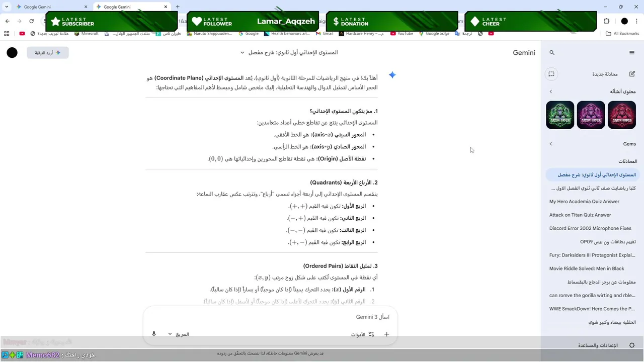
Task: Open the Chrome tab search dropdown
Action: [x=7, y=7]
